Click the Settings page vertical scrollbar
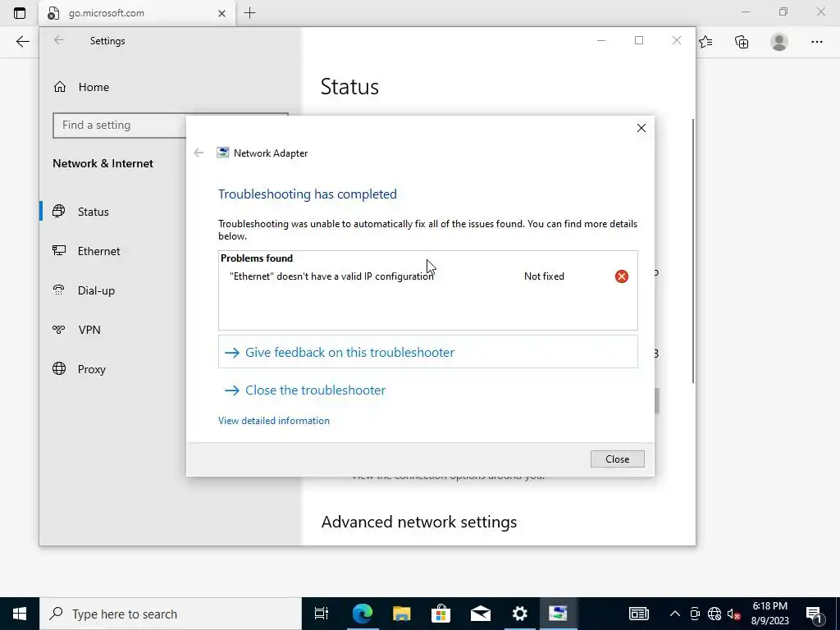Viewport: 840px width, 630px height. pyautogui.click(x=693, y=251)
